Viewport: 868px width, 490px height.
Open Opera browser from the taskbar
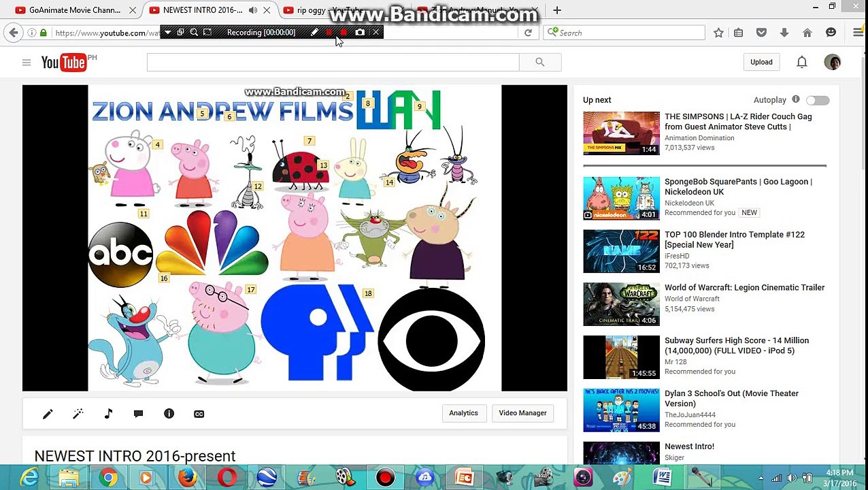pyautogui.click(x=227, y=478)
